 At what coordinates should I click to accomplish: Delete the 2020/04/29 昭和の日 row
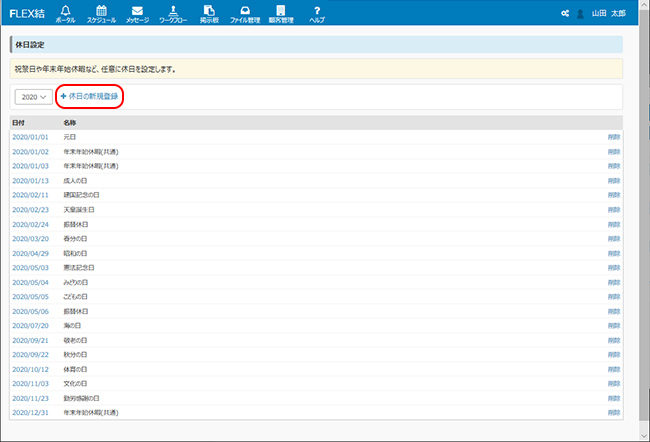[614, 253]
